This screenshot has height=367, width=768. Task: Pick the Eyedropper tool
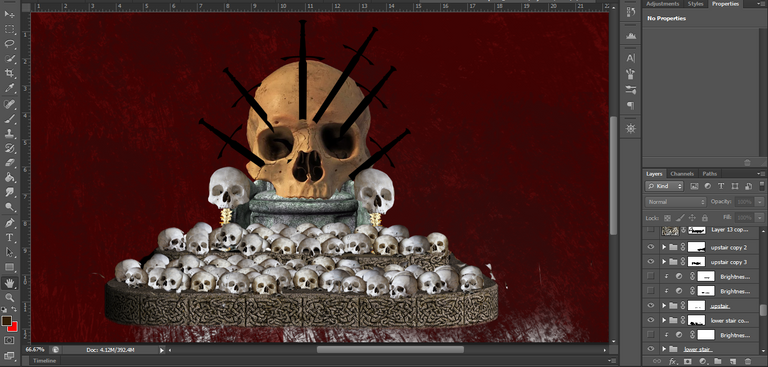click(x=9, y=89)
